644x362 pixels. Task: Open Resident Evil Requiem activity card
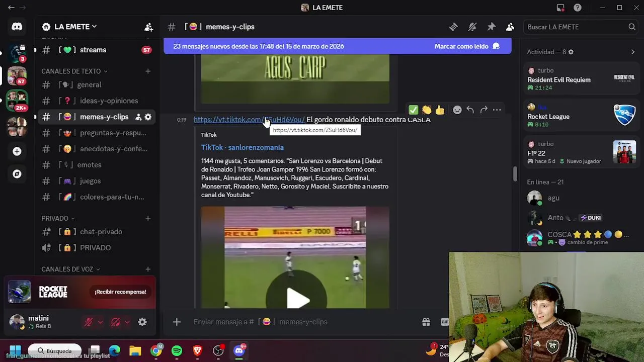[581, 79]
